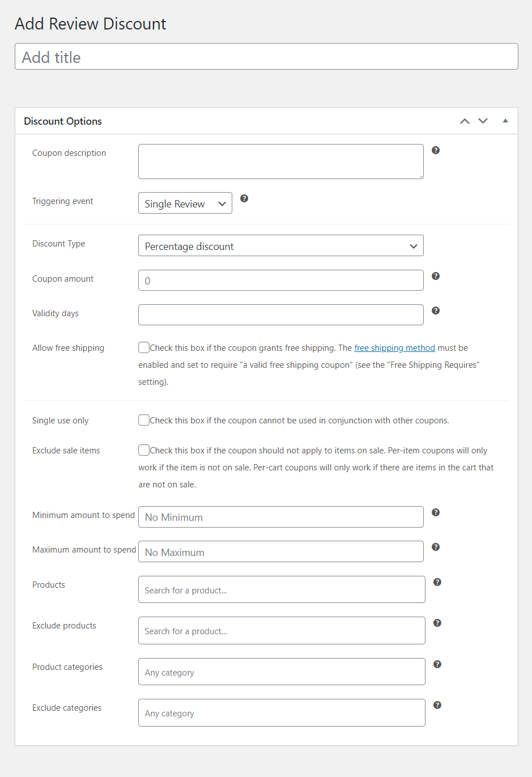Check the Single use only box

144,420
